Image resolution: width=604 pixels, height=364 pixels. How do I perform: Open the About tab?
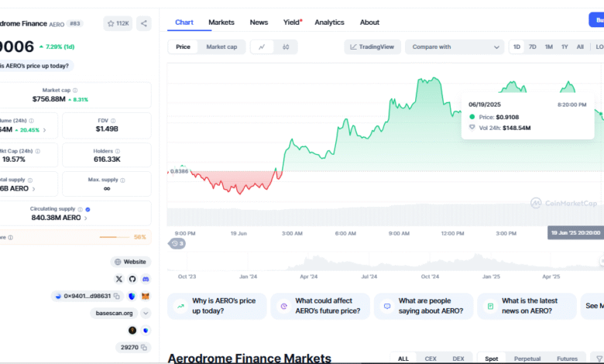coord(369,22)
